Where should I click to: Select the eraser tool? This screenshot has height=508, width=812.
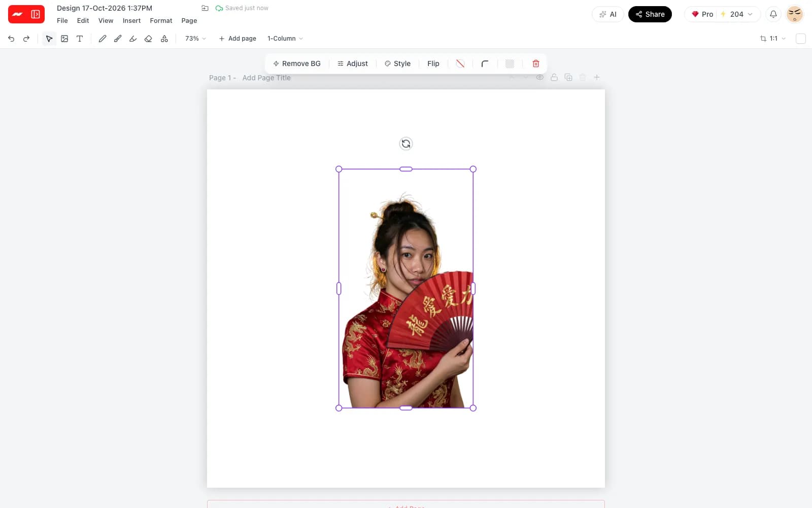click(148, 39)
